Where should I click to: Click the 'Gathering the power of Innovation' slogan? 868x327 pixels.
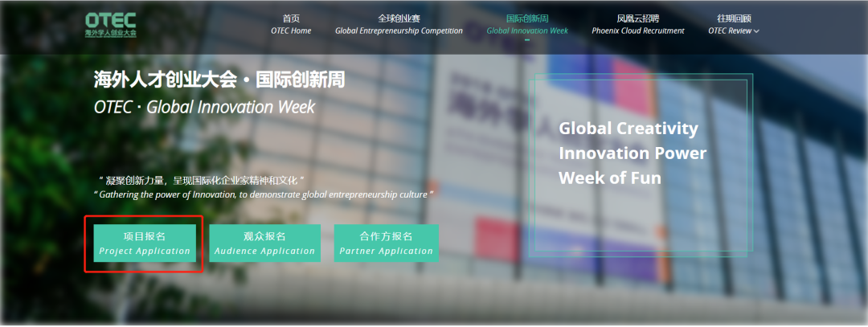[264, 194]
